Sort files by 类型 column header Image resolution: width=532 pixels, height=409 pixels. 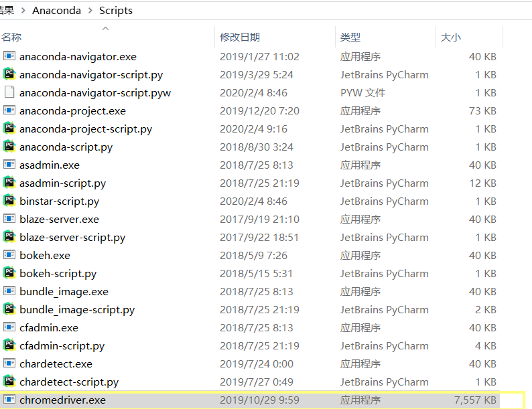coord(350,37)
